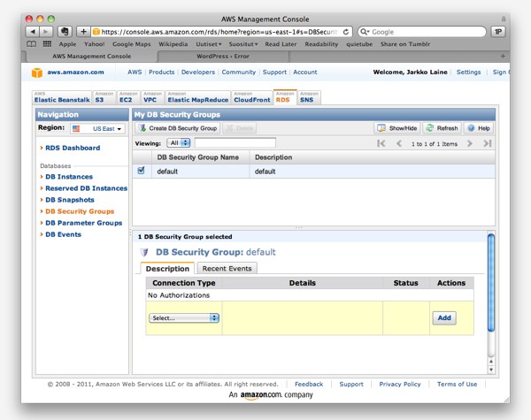Click the Evernote elephant toolbar icon
This screenshot has width=531, height=420.
click(65, 32)
